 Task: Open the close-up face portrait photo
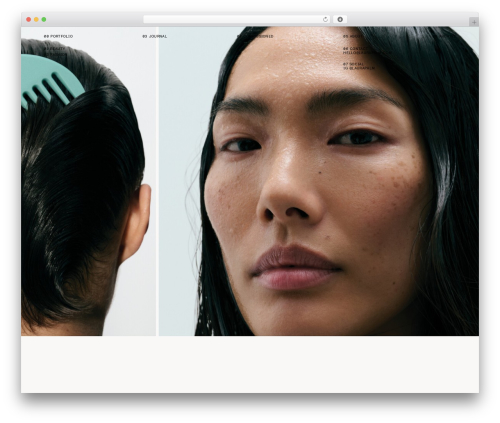(x=319, y=181)
